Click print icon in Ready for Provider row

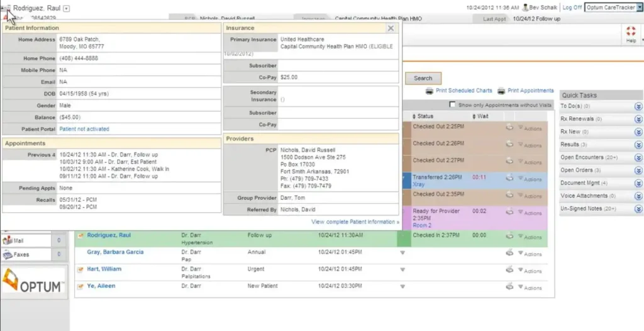point(509,212)
